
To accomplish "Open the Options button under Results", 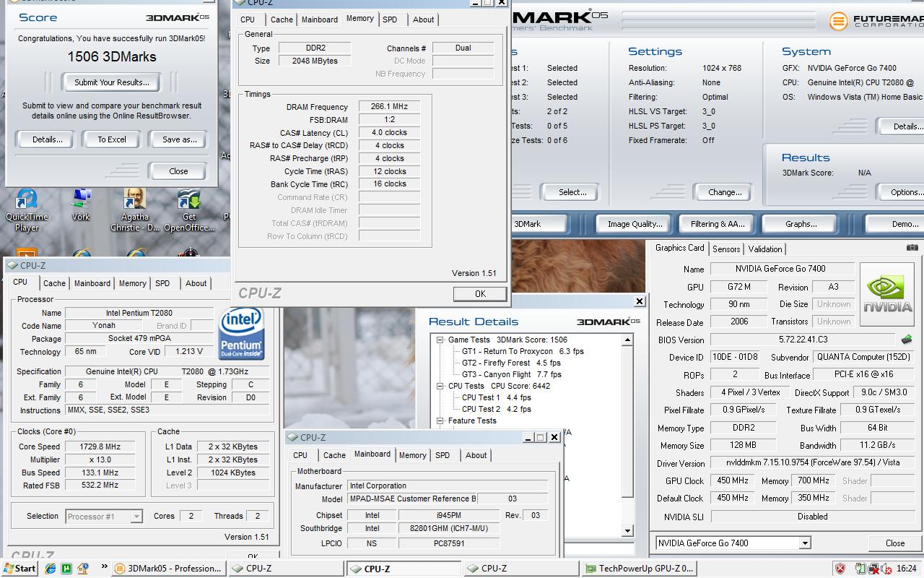I will click(902, 192).
